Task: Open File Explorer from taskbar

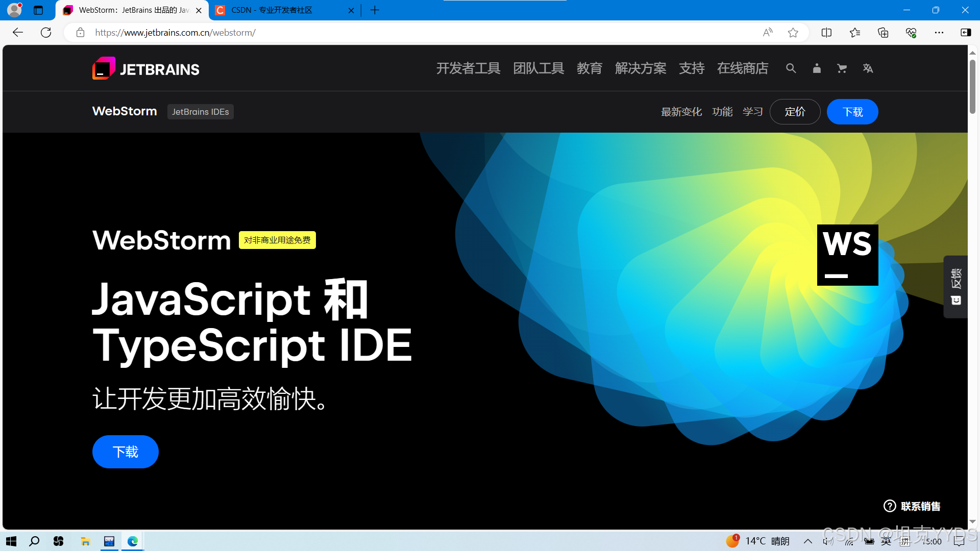Action: (85, 541)
